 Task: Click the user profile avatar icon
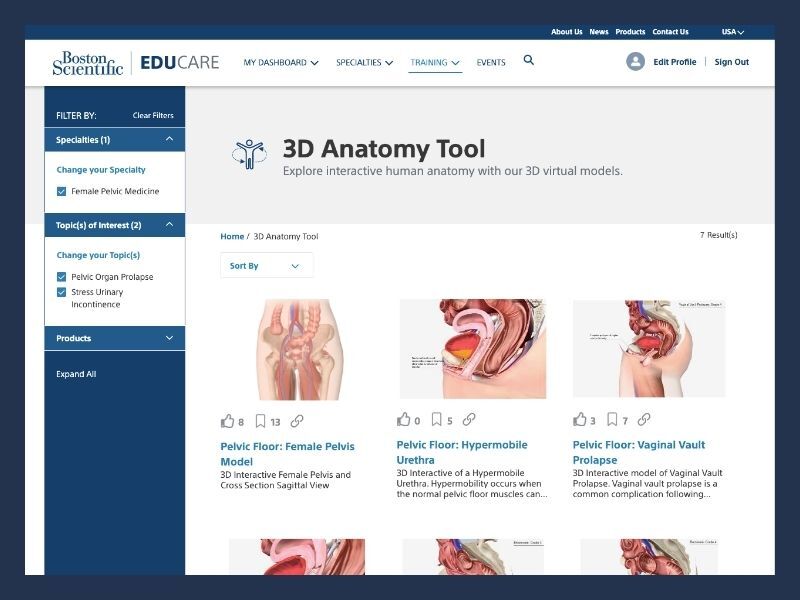pyautogui.click(x=635, y=62)
